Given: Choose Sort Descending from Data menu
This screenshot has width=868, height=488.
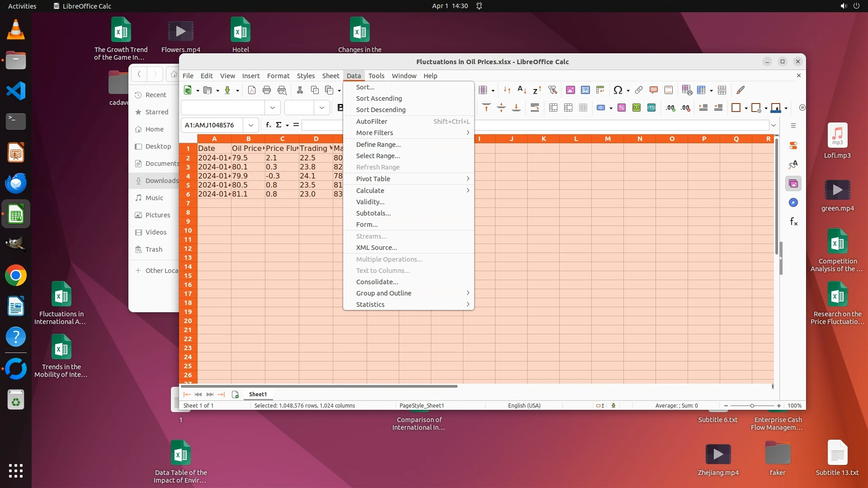Looking at the screenshot, I should coord(381,110).
